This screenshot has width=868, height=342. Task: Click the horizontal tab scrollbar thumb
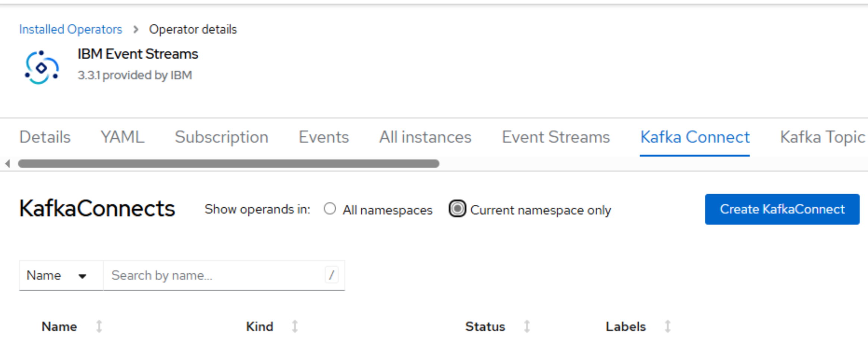[228, 164]
